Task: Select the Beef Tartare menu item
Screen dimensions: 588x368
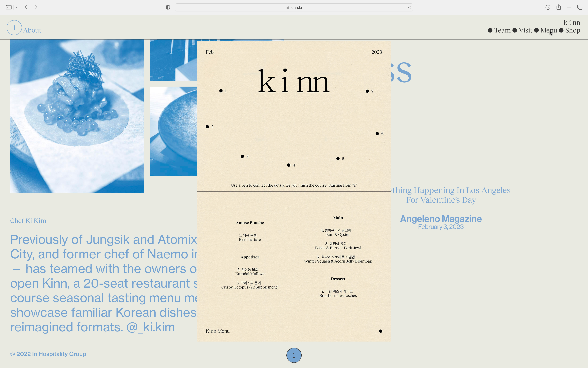Action: pyautogui.click(x=250, y=237)
